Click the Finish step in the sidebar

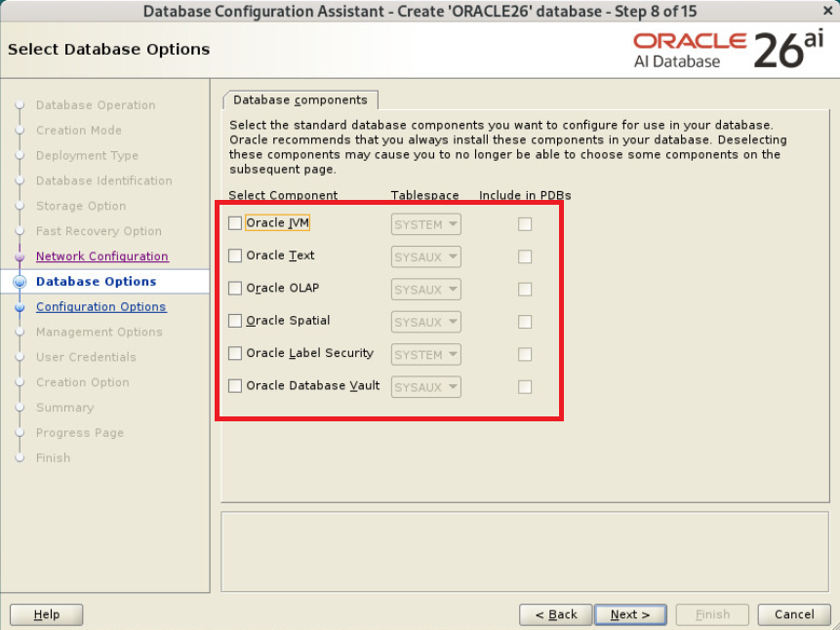click(x=53, y=457)
